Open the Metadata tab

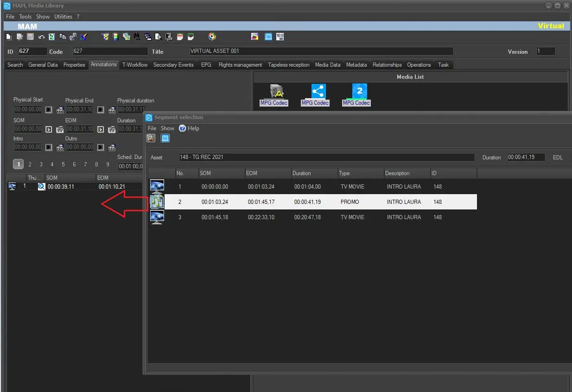click(x=356, y=65)
